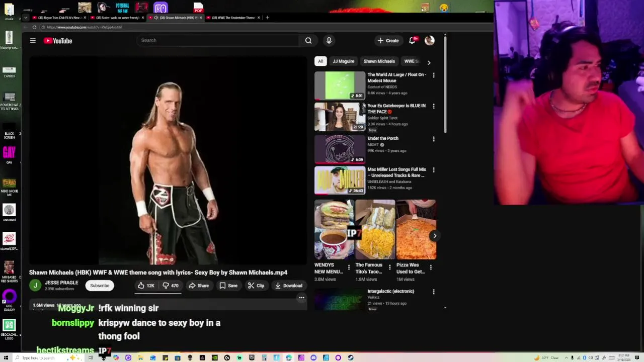Open options for Under the Porch video
Screen dimensions: 644x362
[434, 139]
